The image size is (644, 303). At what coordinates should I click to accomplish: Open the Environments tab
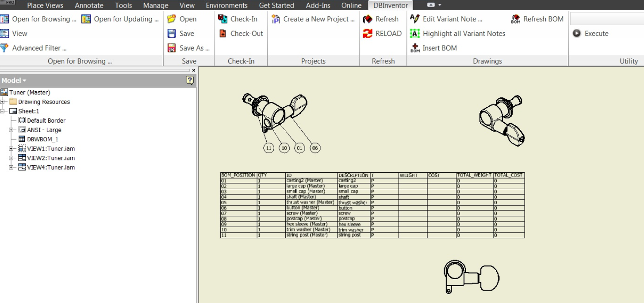click(x=226, y=5)
